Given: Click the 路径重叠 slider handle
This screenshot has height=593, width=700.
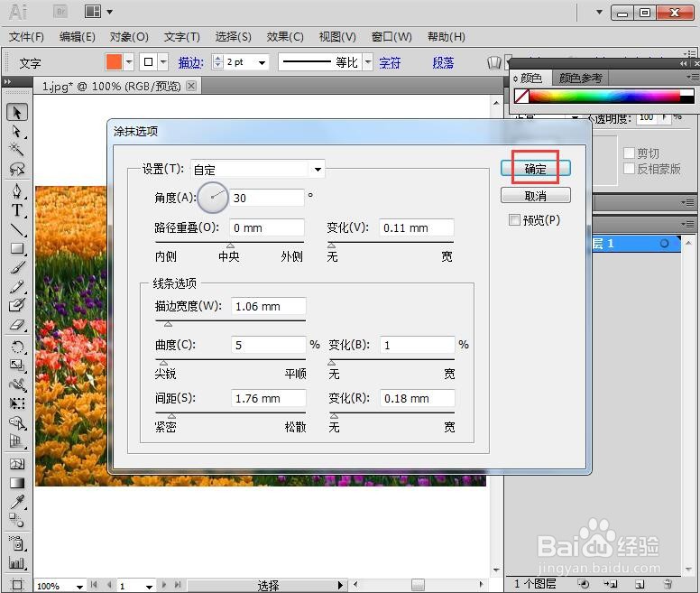Looking at the screenshot, I should pyautogui.click(x=230, y=246).
